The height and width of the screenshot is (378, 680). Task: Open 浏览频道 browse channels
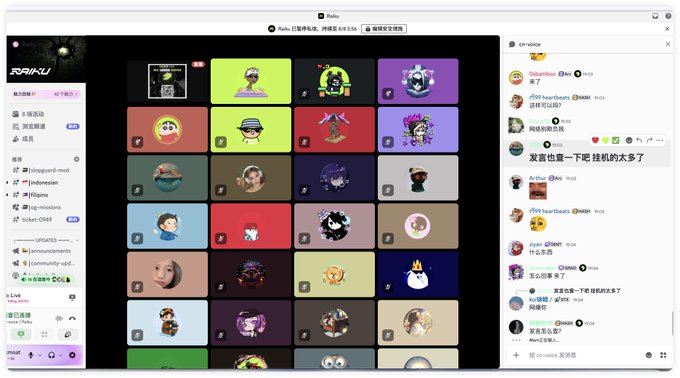[x=45, y=126]
